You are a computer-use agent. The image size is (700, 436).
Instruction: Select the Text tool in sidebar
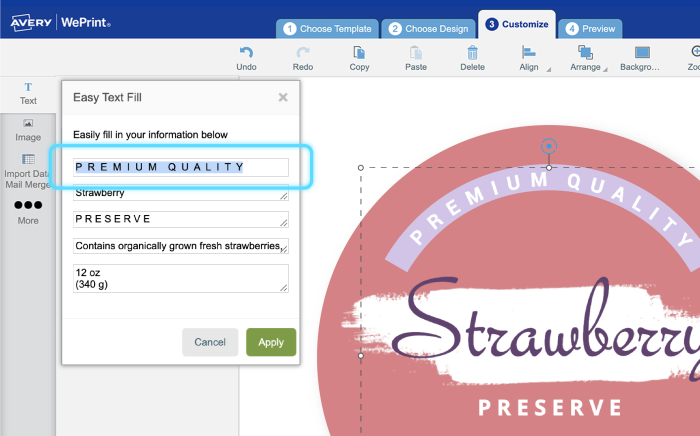pyautogui.click(x=28, y=93)
